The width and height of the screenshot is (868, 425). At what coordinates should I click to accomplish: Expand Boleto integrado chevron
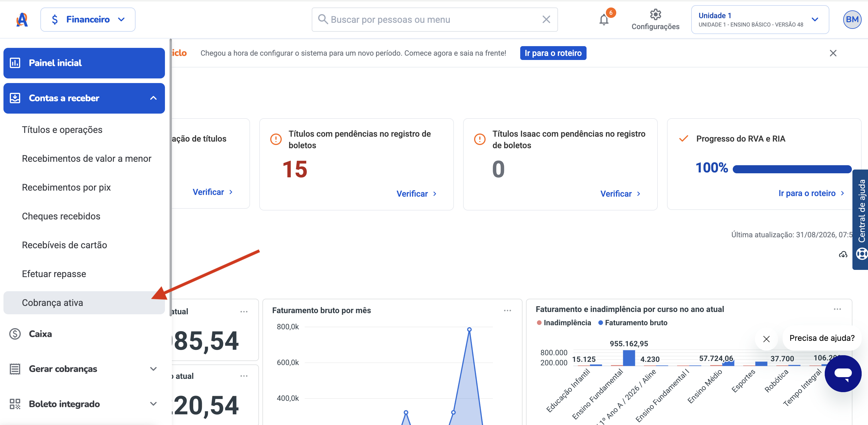[153, 404]
